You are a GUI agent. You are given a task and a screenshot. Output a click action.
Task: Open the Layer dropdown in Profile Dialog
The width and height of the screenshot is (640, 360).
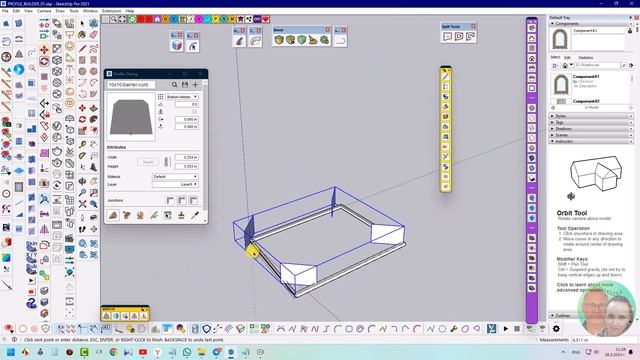[x=175, y=184]
